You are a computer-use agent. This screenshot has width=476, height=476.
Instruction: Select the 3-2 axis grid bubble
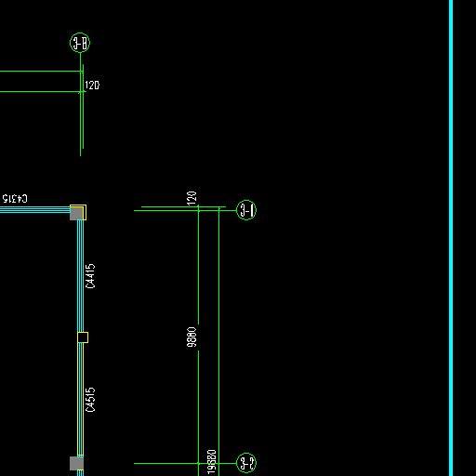point(246,463)
